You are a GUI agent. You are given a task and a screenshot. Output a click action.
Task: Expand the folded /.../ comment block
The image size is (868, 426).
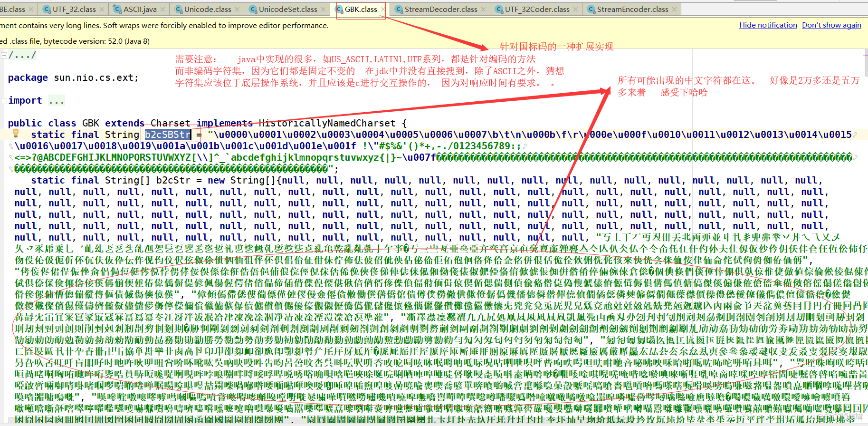(x=4, y=55)
